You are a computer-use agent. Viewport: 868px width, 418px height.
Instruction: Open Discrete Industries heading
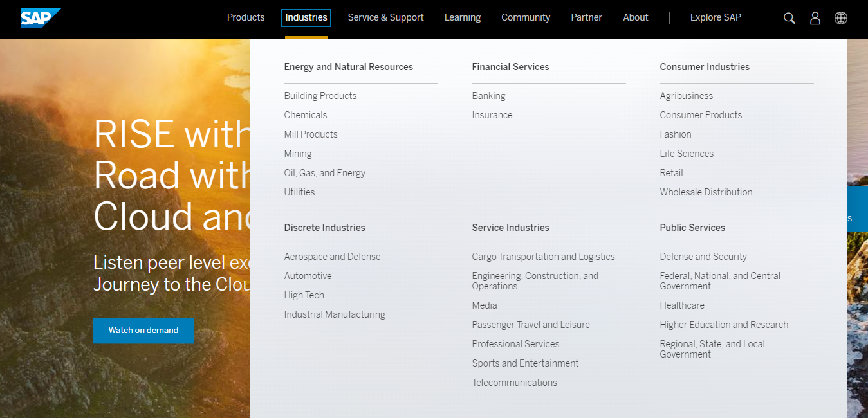tap(324, 228)
